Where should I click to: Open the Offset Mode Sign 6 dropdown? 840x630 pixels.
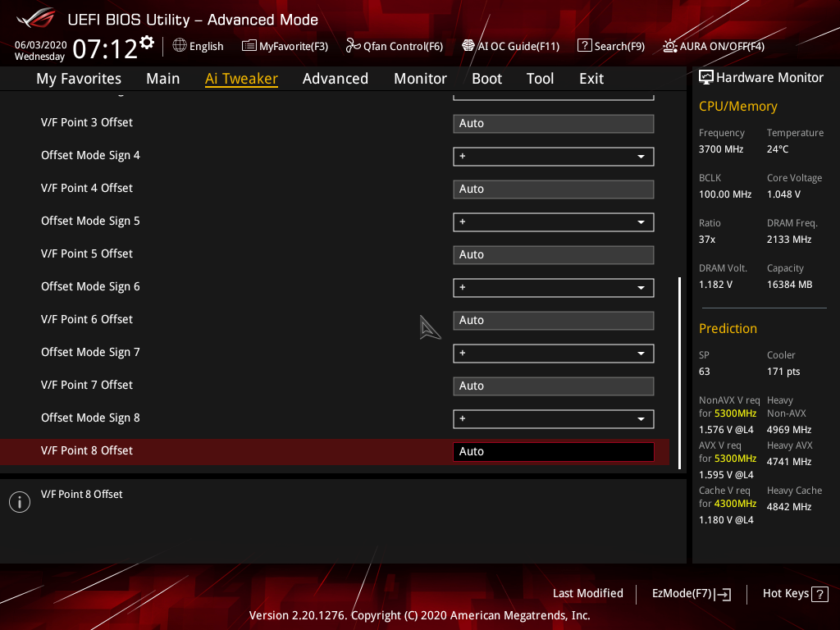553,287
